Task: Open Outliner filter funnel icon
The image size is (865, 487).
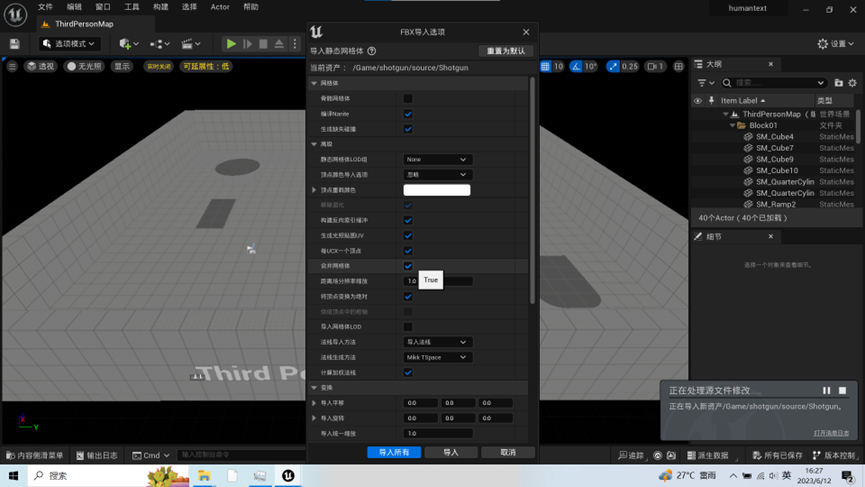Action: (x=706, y=83)
